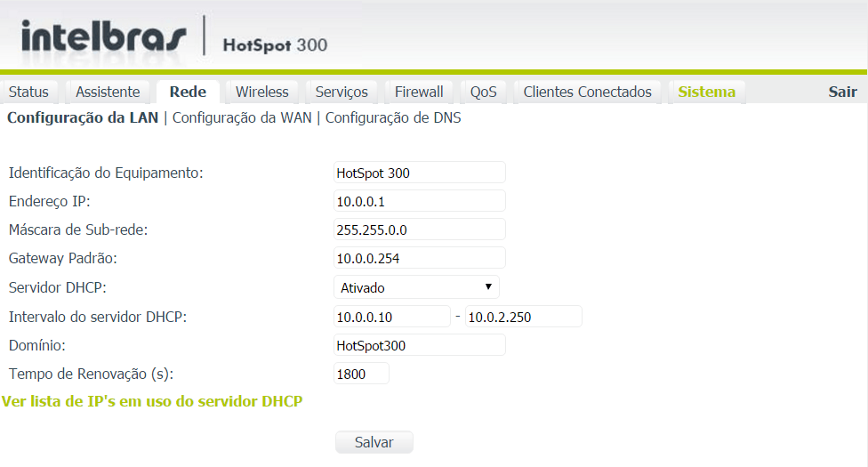The width and height of the screenshot is (868, 467).
Task: Go to the Serviços tab
Action: pyautogui.click(x=342, y=92)
